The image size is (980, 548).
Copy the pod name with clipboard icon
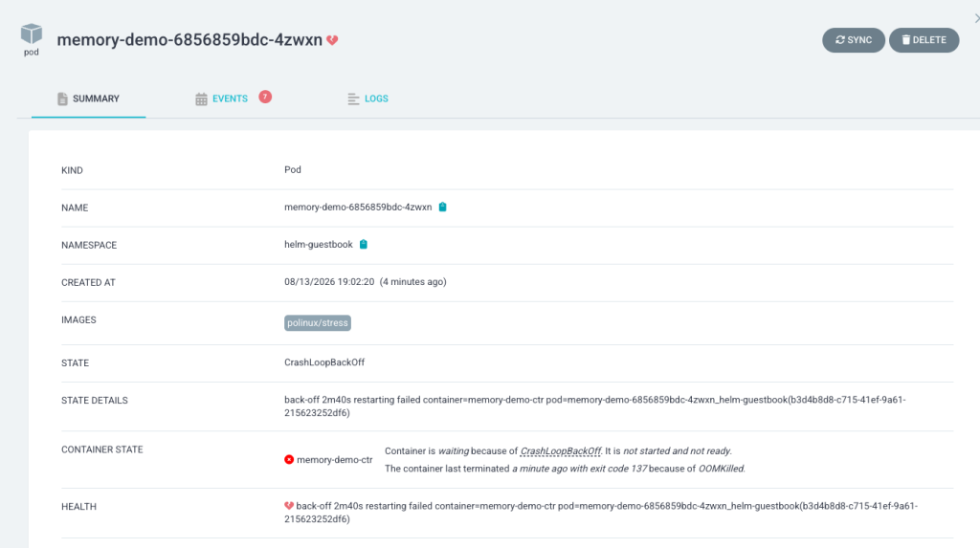(442, 207)
